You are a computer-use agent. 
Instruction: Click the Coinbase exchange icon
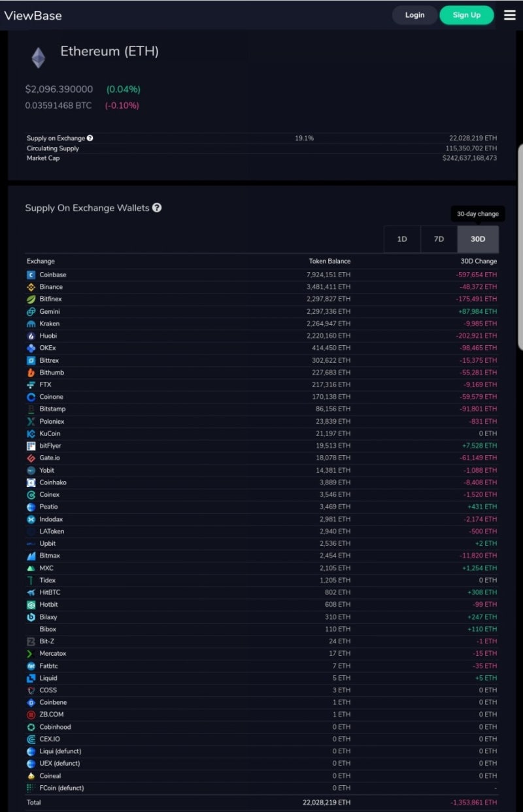[x=31, y=275]
